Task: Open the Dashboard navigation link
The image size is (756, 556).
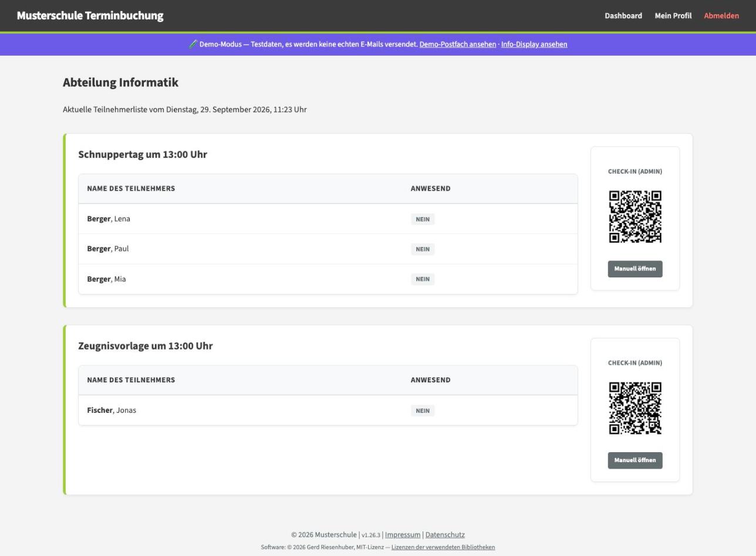Action: pos(623,16)
